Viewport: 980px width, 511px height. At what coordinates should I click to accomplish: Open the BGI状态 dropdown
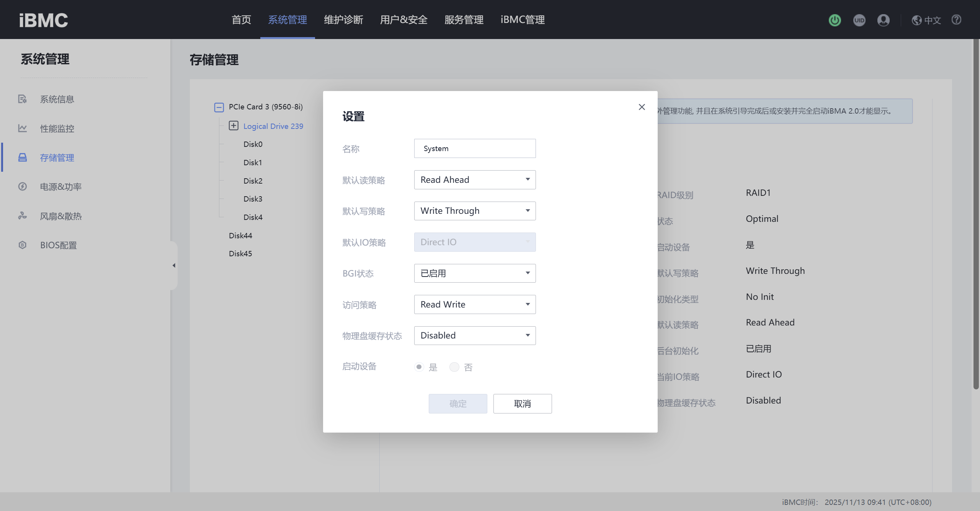coord(475,273)
